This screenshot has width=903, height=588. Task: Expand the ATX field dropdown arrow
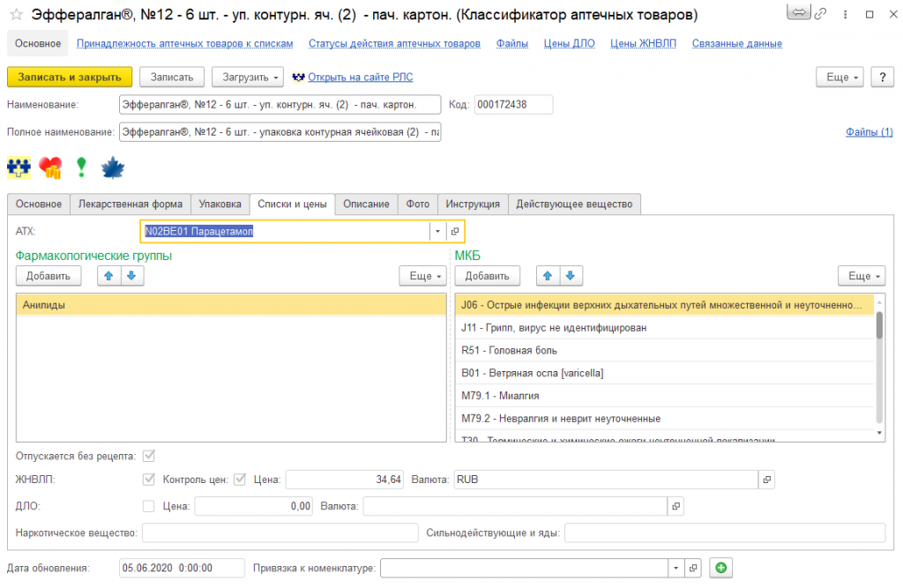[437, 232]
